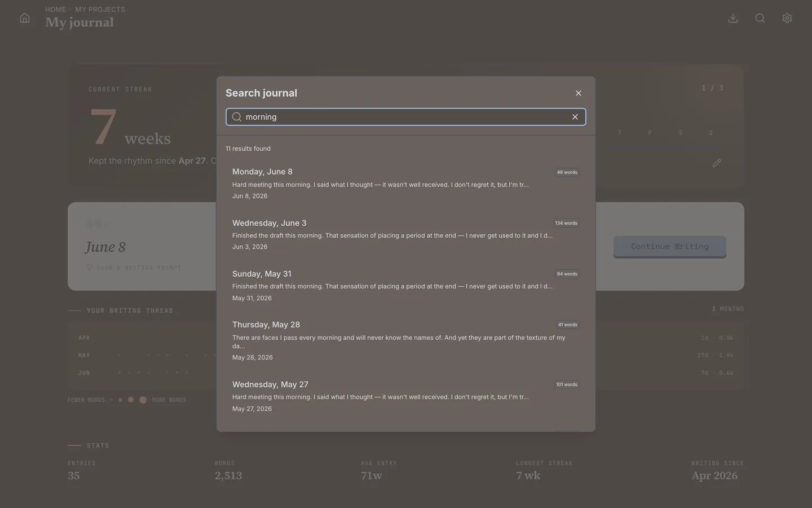Open the Thursday, May 28 result

pyautogui.click(x=406, y=340)
